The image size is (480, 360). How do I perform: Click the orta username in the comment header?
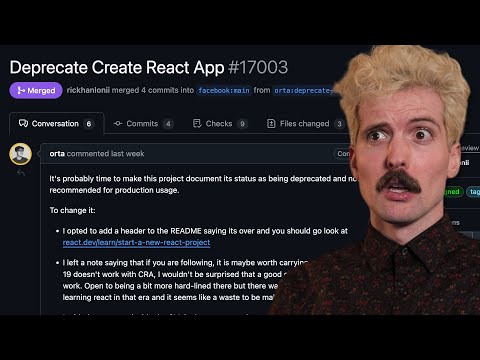tap(57, 154)
